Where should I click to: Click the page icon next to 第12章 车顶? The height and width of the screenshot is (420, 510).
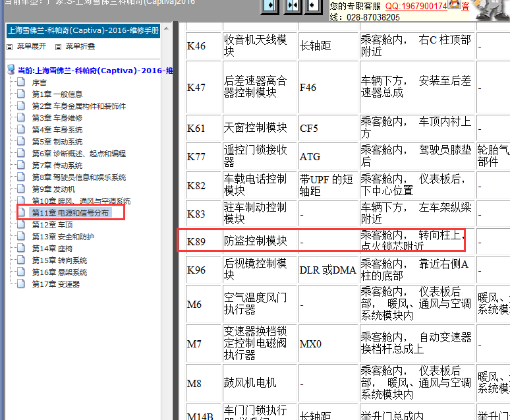pos(21,224)
